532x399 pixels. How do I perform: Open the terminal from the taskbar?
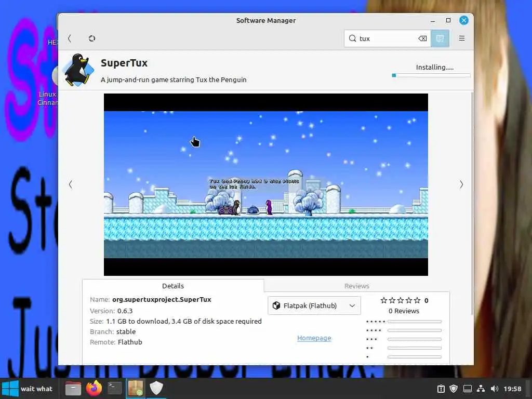pos(115,388)
